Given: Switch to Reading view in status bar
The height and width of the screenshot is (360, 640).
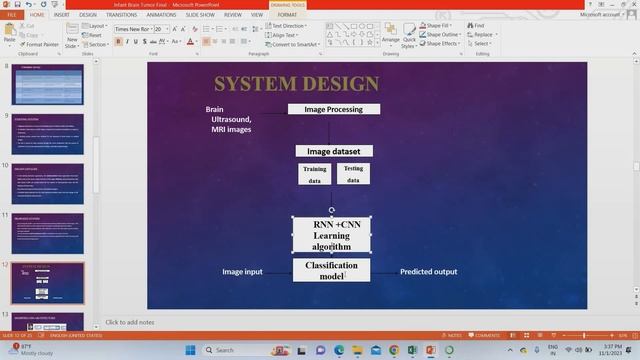Looking at the screenshot, I should pos(540,336).
